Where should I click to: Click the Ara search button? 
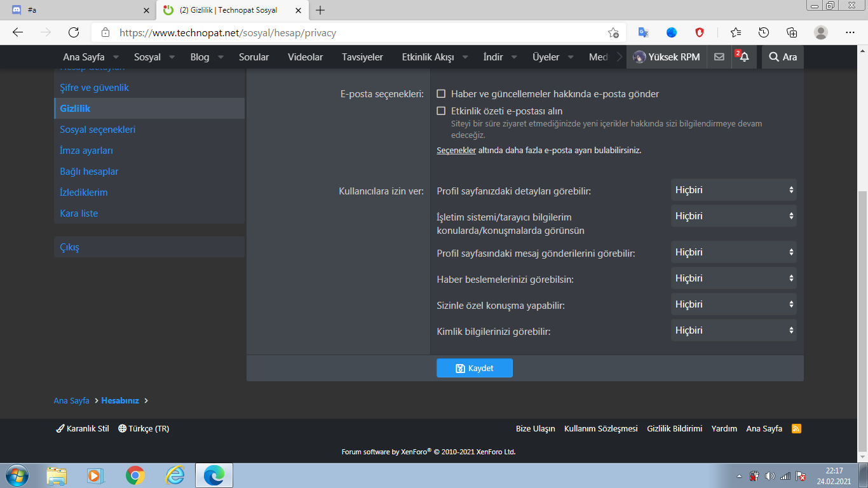783,57
